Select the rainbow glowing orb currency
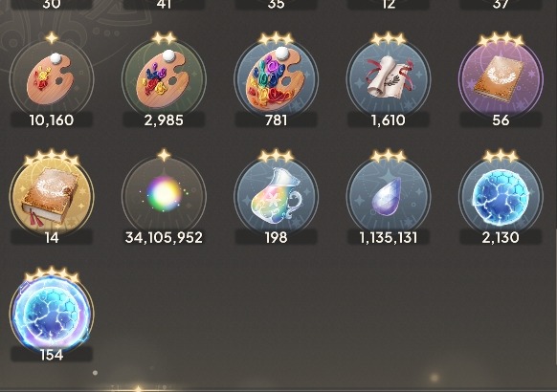Screen dimensions: 557x392 [x=164, y=196]
